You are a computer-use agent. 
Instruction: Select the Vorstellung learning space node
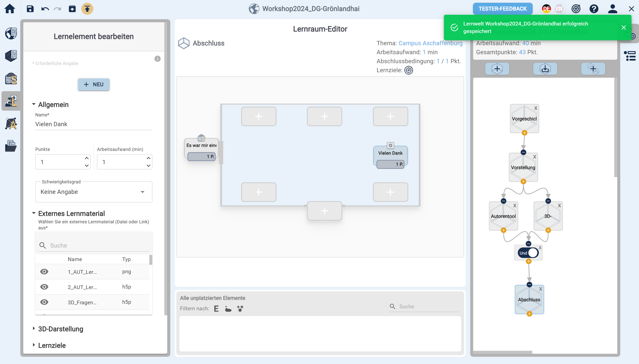(523, 167)
